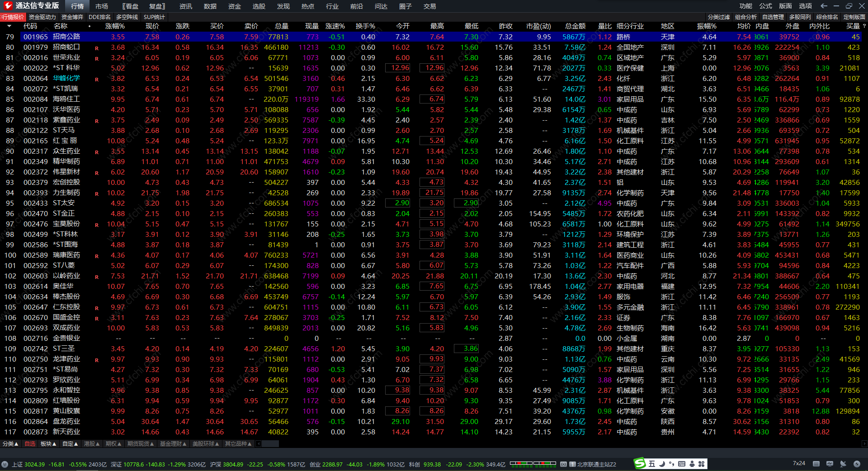The height and width of the screenshot is (471, 868).
Task: Click the user avatar icon in input bar
Action: click(692, 464)
